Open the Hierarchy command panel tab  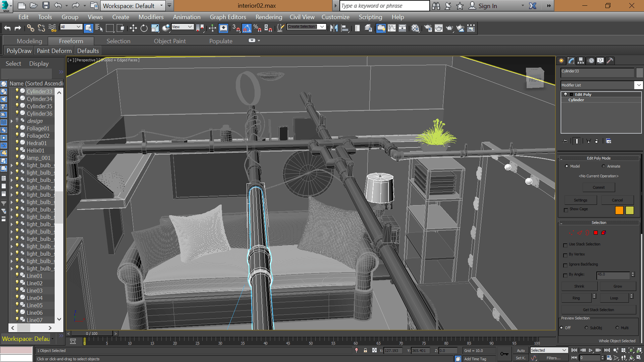pos(581,61)
